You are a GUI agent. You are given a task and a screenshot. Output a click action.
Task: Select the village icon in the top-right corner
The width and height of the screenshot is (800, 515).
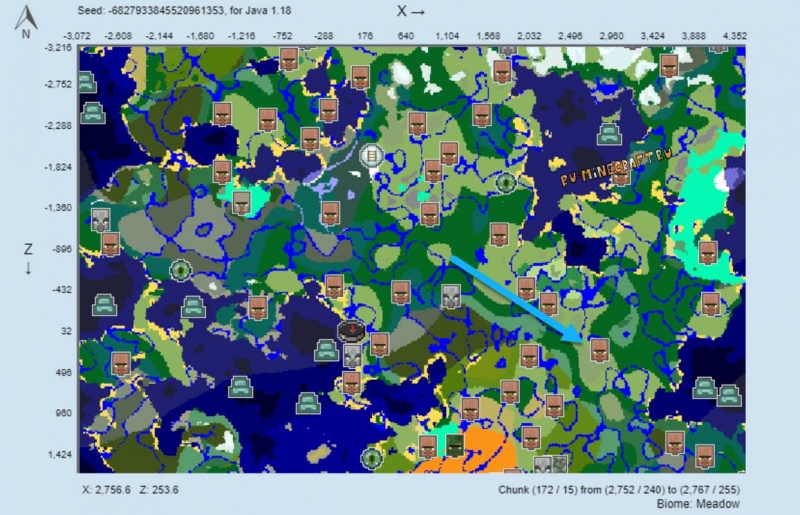pyautogui.click(x=669, y=66)
